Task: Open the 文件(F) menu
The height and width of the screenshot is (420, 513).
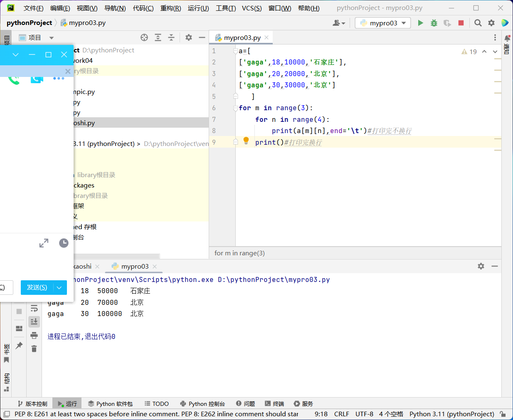Action: 33,8
